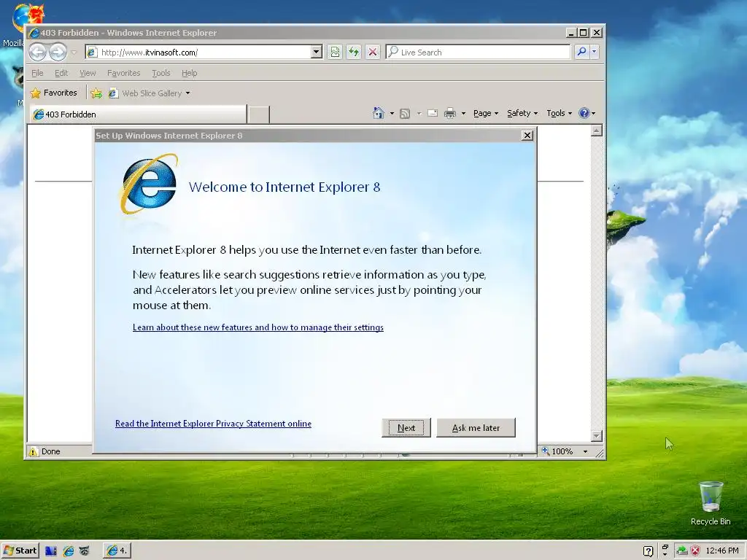Refresh the page with the green arrows

pyautogui.click(x=354, y=52)
